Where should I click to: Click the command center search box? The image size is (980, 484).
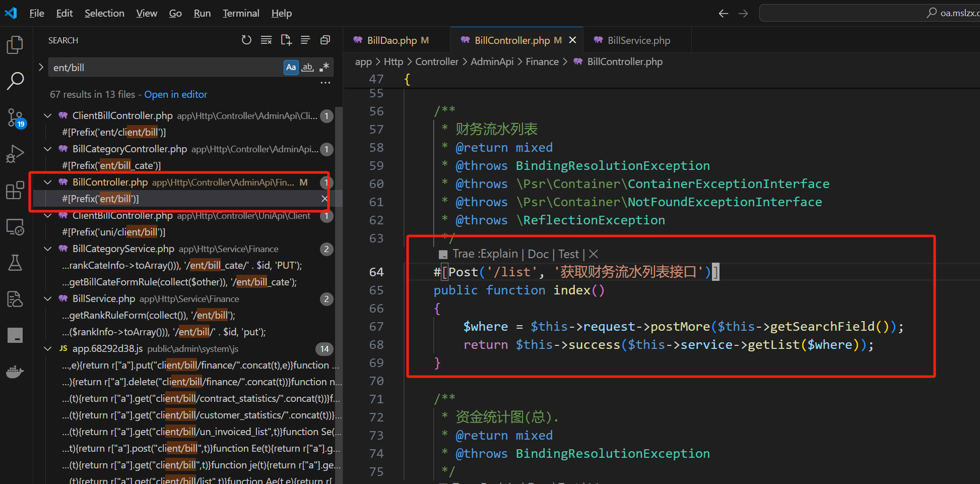click(x=870, y=13)
